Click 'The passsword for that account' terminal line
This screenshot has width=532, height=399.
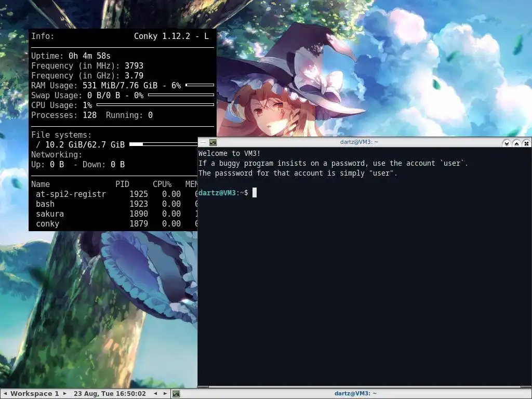(298, 173)
